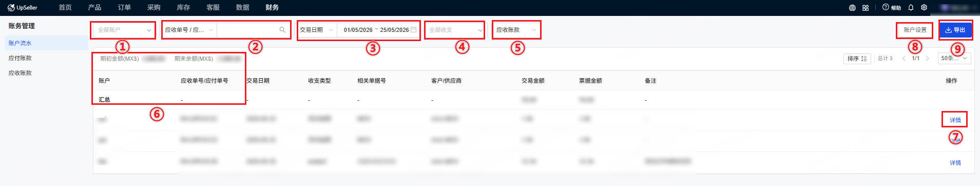
Task: Click the 排序 sort button
Action: coord(857,59)
